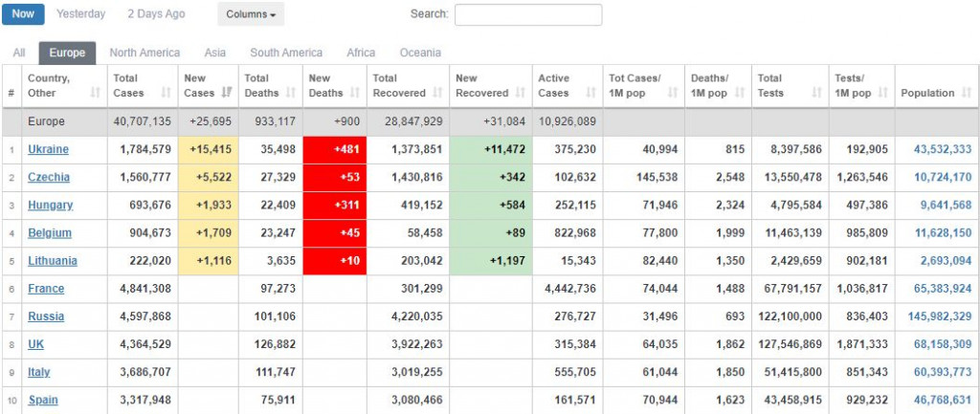Viewport: 980px width, 414px height.
Task: Show the All countries tab
Action: click(19, 53)
